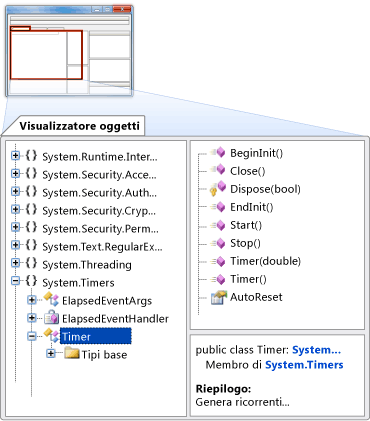The height and width of the screenshot is (421, 370).
Task: Click the Timer(double) constructor icon
Action: coord(218,261)
